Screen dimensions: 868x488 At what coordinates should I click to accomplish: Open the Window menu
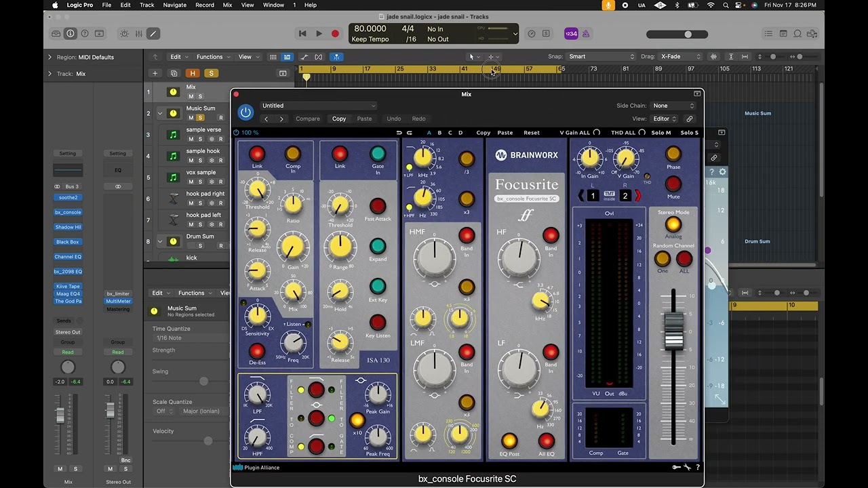273,5
